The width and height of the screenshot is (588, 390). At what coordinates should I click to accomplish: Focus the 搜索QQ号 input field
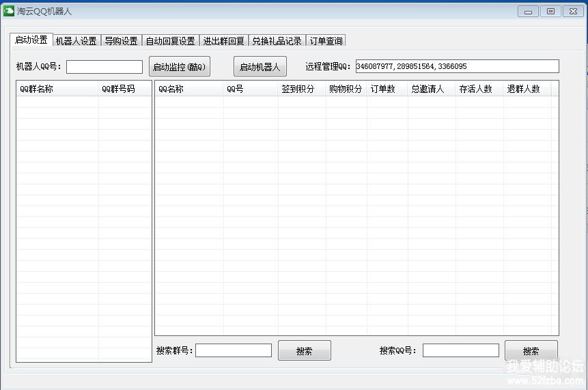coord(460,350)
